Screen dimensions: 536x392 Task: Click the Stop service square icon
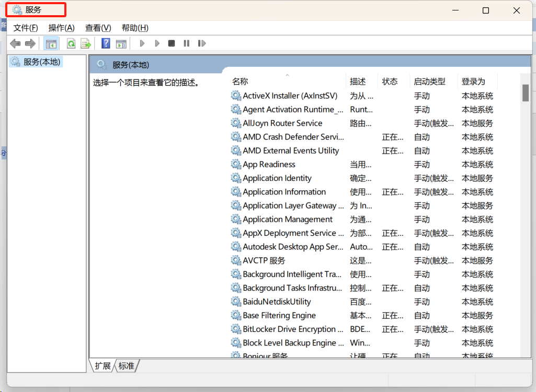coord(172,43)
